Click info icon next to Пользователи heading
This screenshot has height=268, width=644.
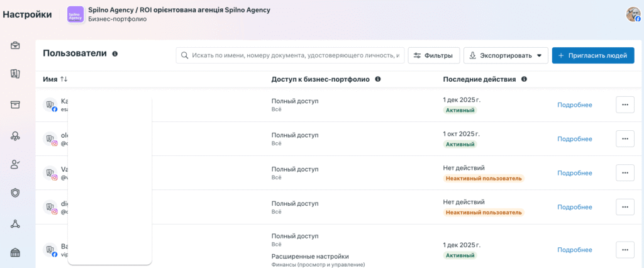pos(115,54)
